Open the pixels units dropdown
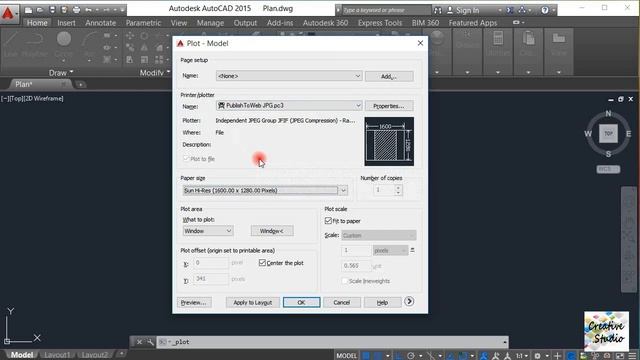Image resolution: width=640 pixels, height=360 pixels. click(390, 251)
